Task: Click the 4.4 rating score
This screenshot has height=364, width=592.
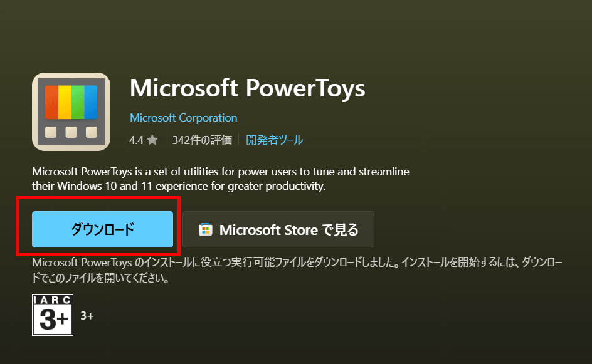Action: coord(136,140)
